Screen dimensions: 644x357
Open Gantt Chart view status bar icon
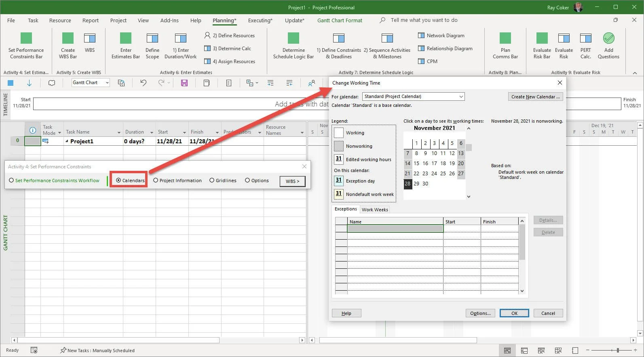507,351
